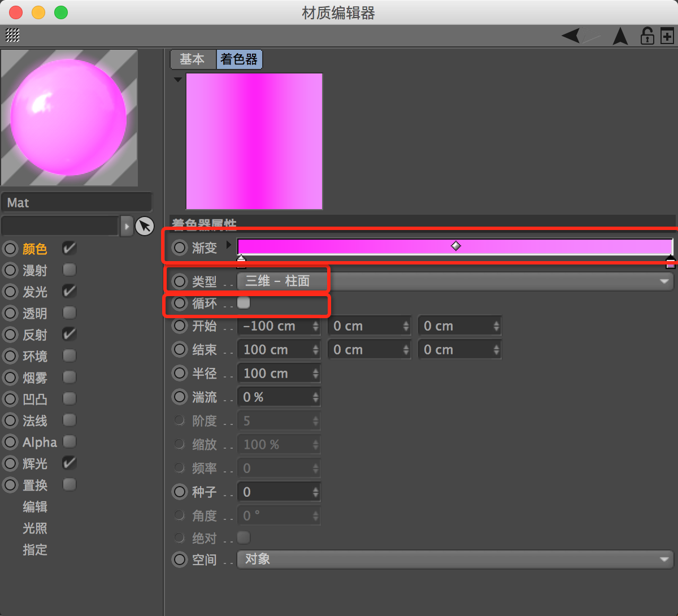
Task: Enable the 烟雾 channel checkbox
Action: coord(69,377)
